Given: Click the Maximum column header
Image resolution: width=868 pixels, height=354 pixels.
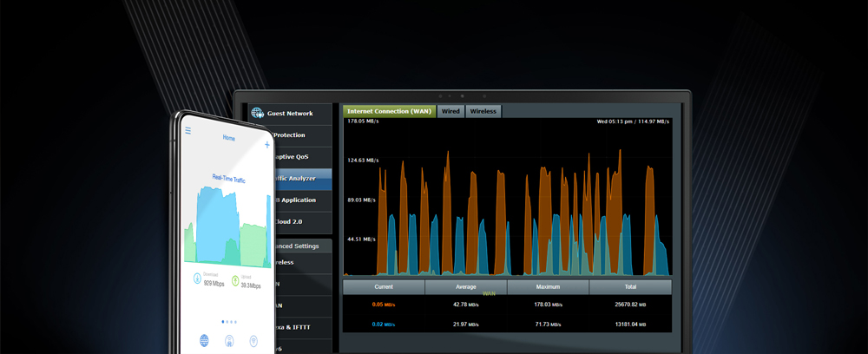Looking at the screenshot, I should click(x=548, y=286).
